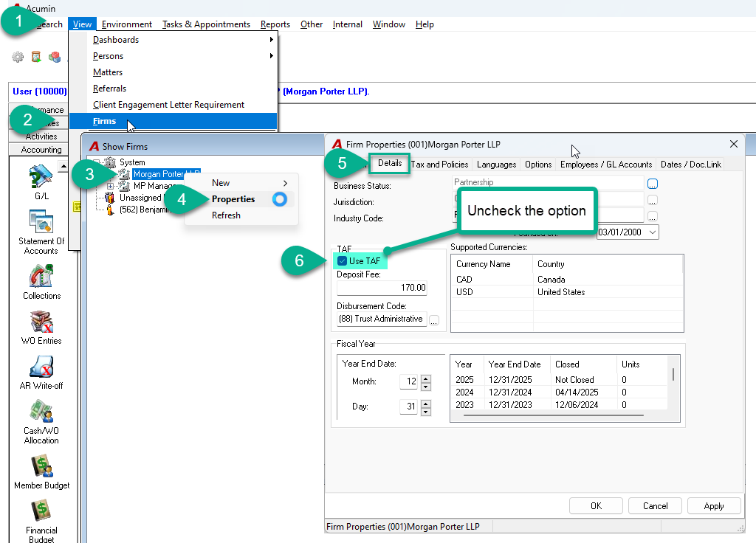Select Firms in the View menu
This screenshot has height=543, width=756.
coord(173,121)
